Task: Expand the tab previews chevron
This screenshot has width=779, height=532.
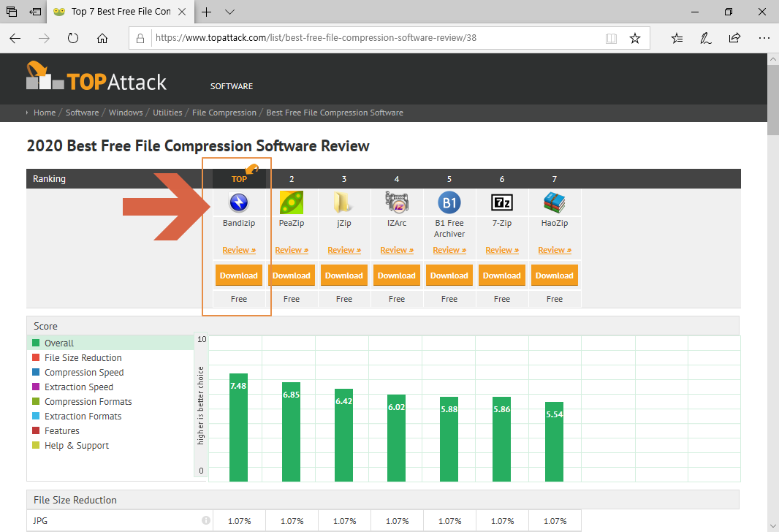Action: 229,12
